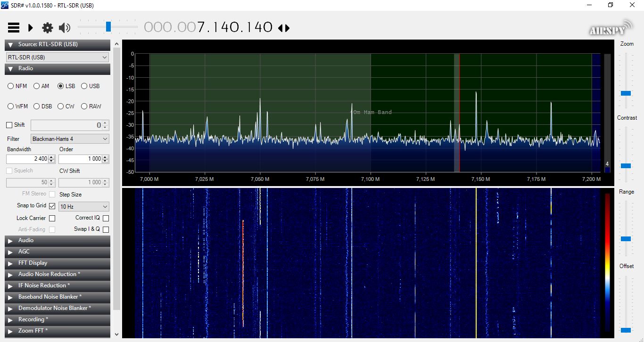Collapse the Radio panel
The width and height of the screenshot is (644, 342).
(x=58, y=69)
